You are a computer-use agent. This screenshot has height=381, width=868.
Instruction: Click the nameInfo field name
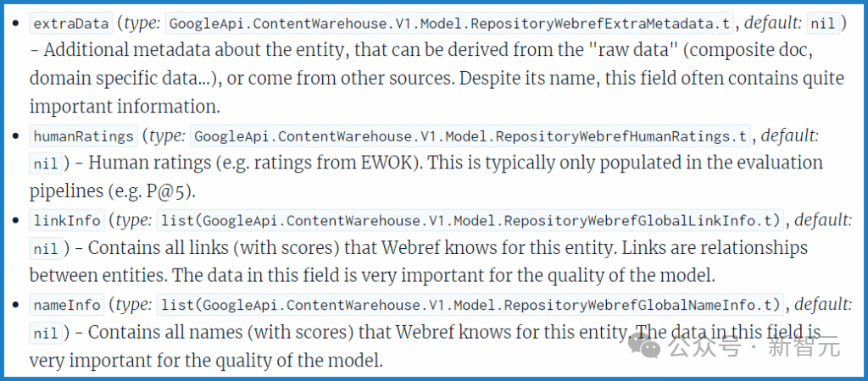pyautogui.click(x=67, y=305)
